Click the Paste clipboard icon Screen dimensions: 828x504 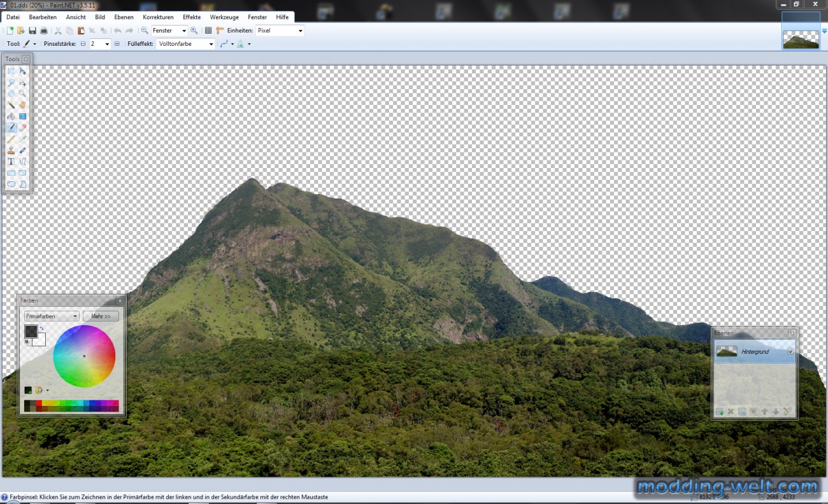click(81, 31)
